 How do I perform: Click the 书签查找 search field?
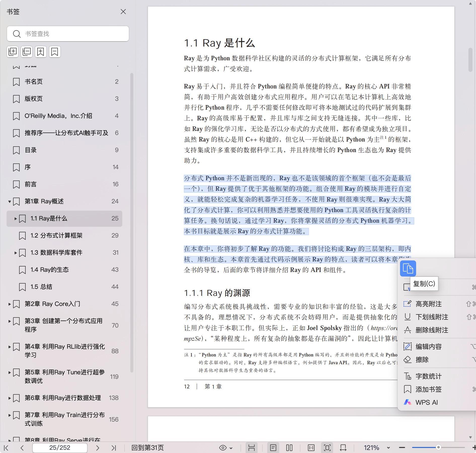click(68, 34)
